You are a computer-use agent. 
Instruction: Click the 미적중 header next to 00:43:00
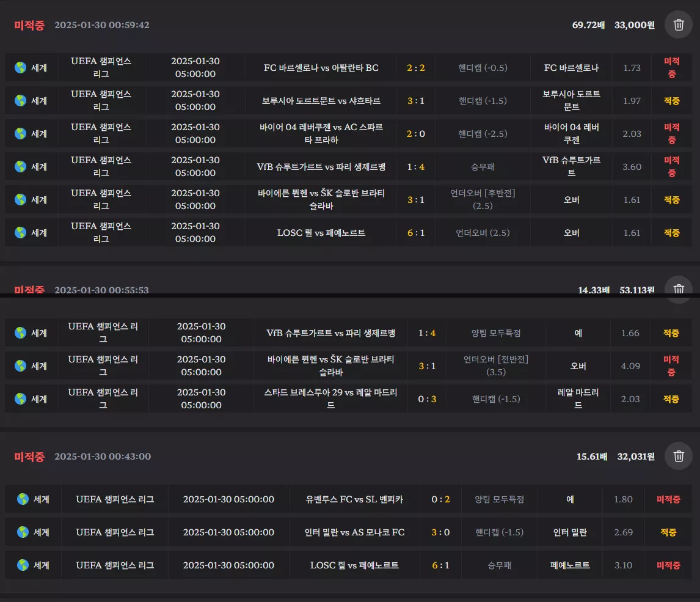pyautogui.click(x=29, y=457)
